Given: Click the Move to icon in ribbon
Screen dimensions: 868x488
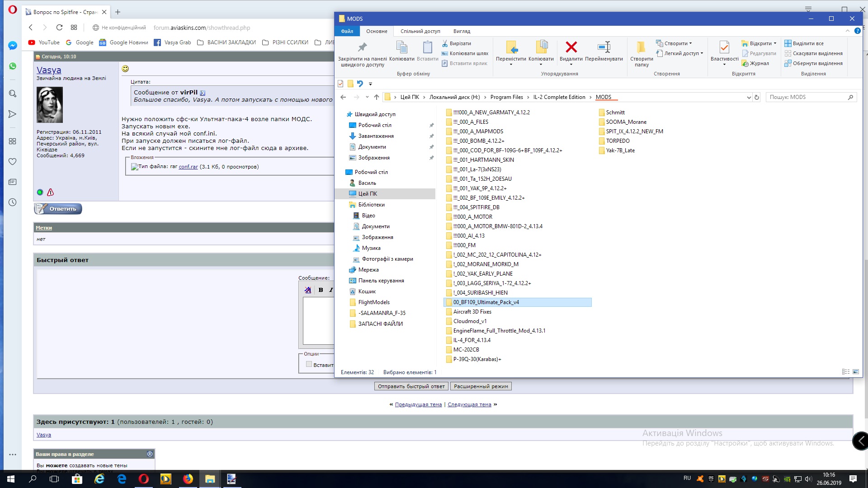Looking at the screenshot, I should (x=511, y=47).
